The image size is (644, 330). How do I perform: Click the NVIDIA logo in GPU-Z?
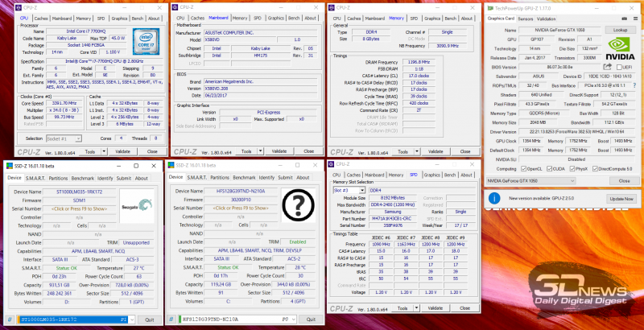click(x=620, y=49)
